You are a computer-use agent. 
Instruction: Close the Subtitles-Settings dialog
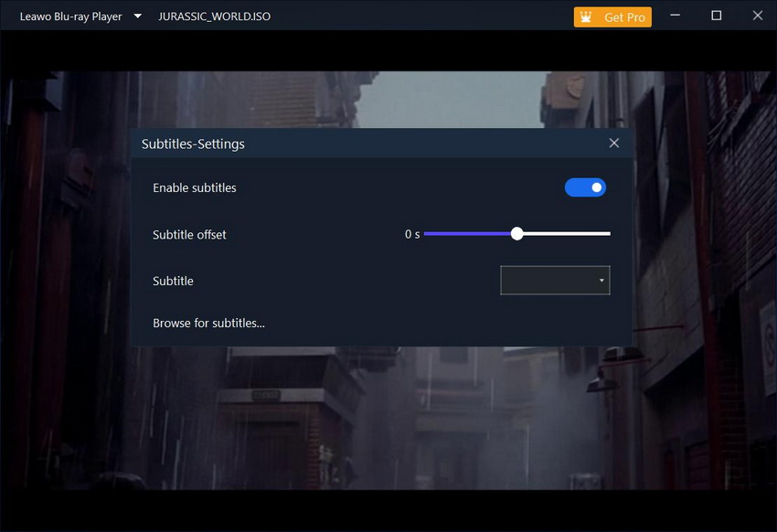[613, 143]
